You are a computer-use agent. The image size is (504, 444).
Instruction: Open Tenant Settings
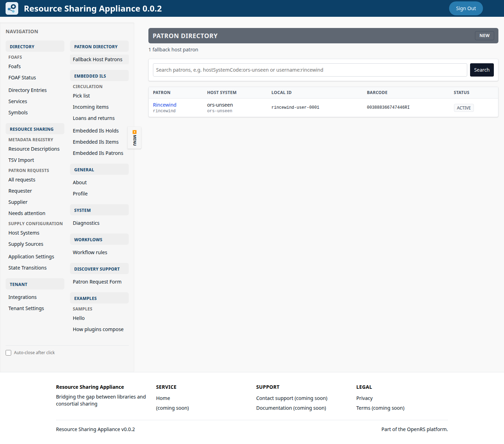(26, 308)
